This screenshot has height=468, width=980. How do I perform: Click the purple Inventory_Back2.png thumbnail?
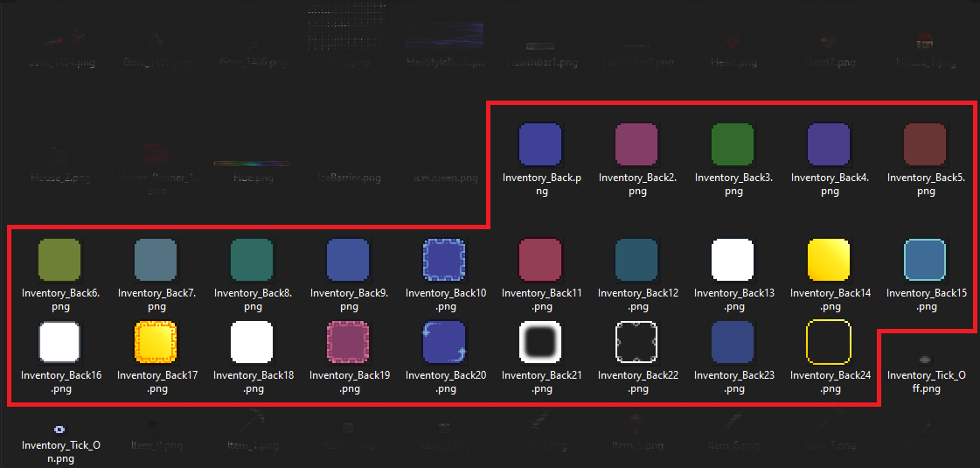click(636, 144)
